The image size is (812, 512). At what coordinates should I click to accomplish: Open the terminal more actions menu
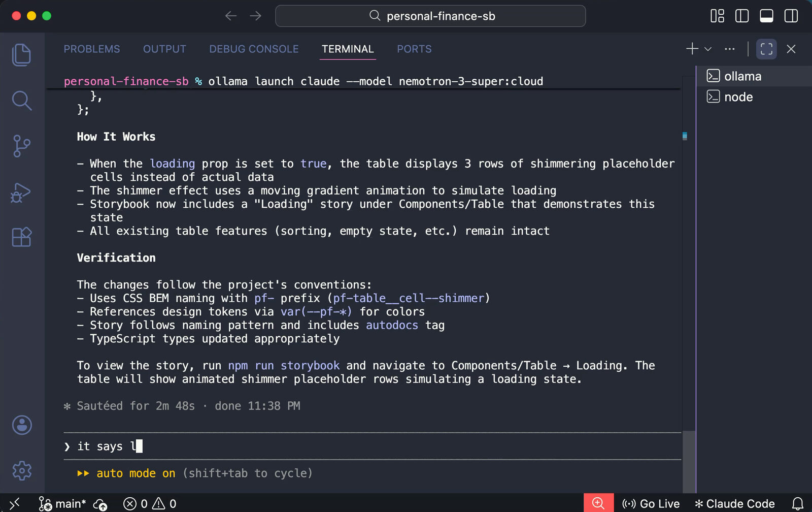coord(730,49)
